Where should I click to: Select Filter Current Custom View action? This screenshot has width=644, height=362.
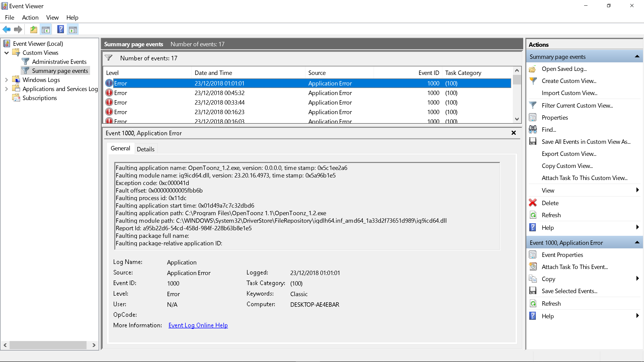(x=577, y=105)
